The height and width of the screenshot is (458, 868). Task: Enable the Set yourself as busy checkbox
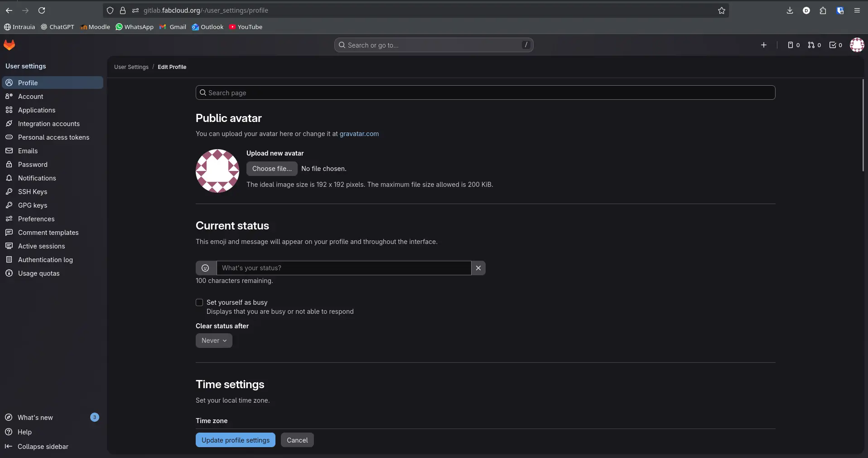click(x=199, y=302)
